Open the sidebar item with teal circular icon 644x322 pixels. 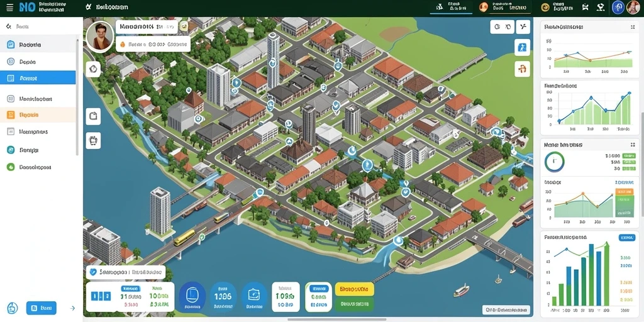[x=38, y=150]
